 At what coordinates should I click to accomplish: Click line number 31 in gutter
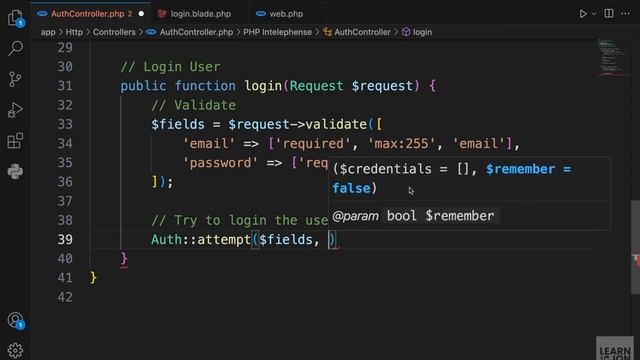pos(65,86)
